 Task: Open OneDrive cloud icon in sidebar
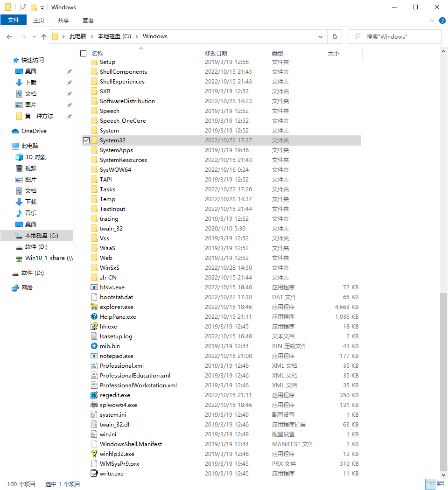[15, 131]
